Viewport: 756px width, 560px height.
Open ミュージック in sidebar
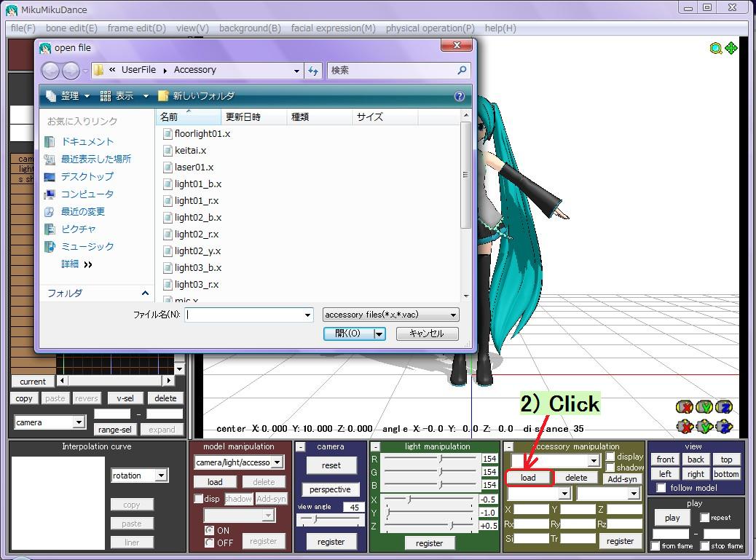pos(79,246)
